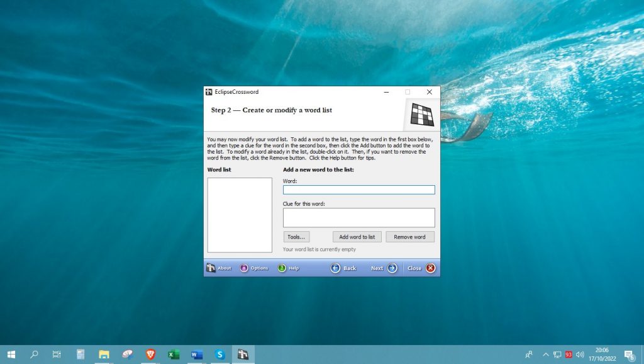Open Brave browser from the taskbar

[x=150, y=355]
